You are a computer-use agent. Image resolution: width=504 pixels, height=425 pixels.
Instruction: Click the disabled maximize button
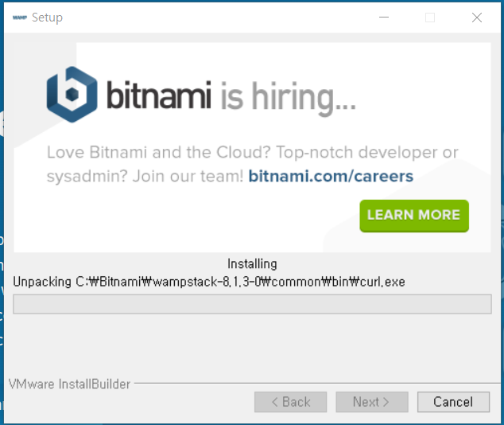430,18
